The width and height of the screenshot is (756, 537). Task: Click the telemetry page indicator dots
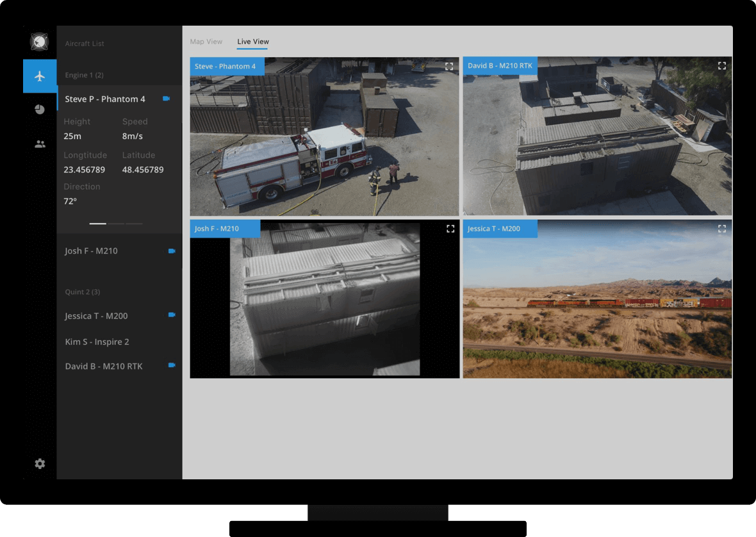[116, 224]
